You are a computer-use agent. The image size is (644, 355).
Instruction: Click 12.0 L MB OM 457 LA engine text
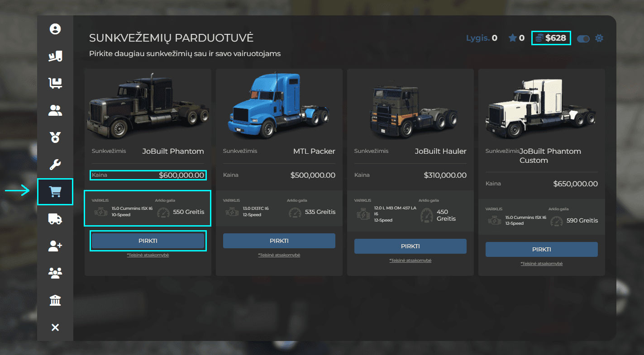pyautogui.click(x=395, y=211)
